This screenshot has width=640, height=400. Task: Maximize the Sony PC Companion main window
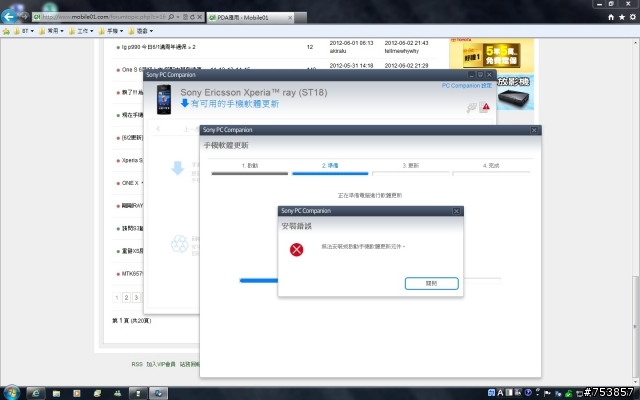pos(480,75)
